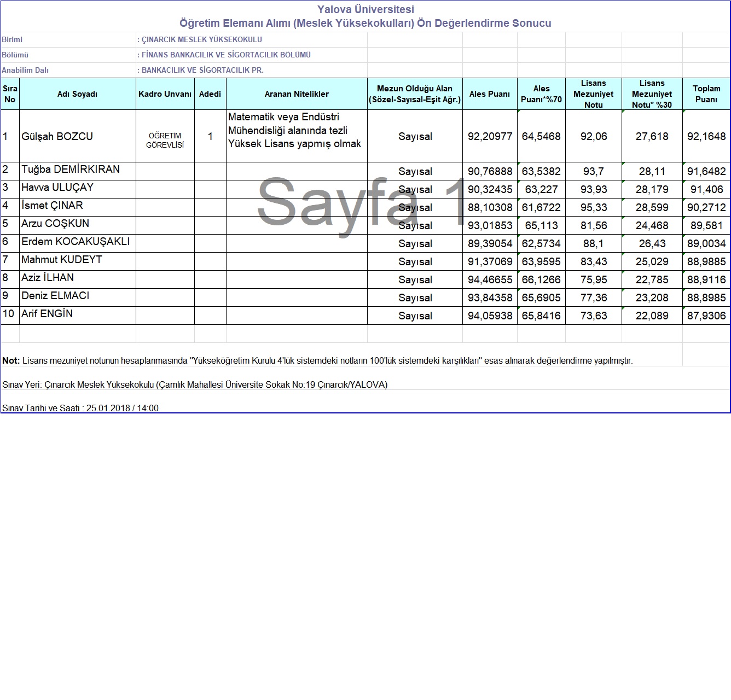Click Ales score 93,01853

490,225
